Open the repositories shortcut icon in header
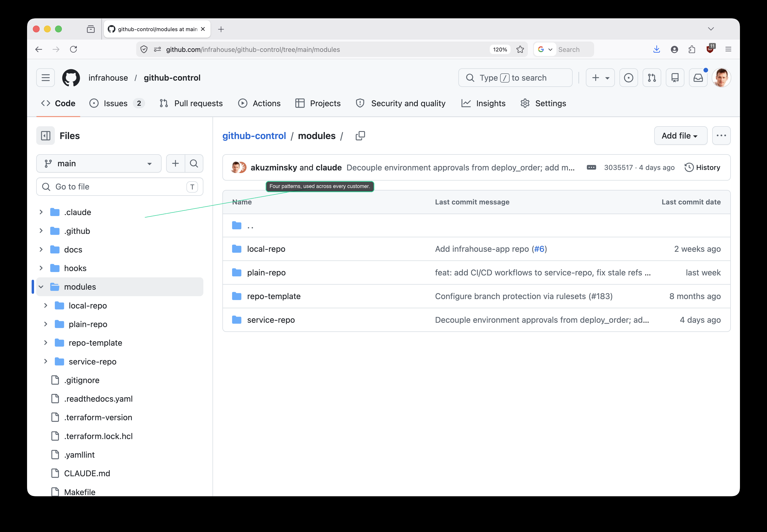 click(675, 78)
